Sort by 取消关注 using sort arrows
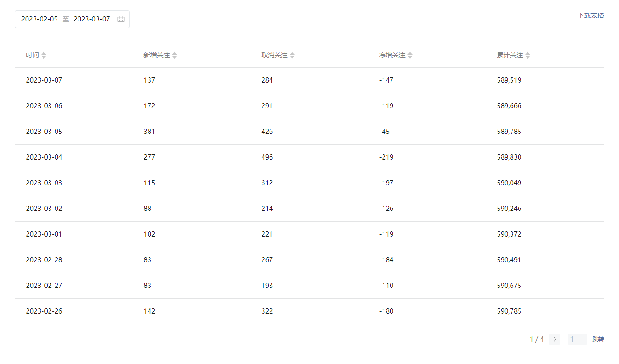The width and height of the screenshot is (619, 364). click(292, 56)
